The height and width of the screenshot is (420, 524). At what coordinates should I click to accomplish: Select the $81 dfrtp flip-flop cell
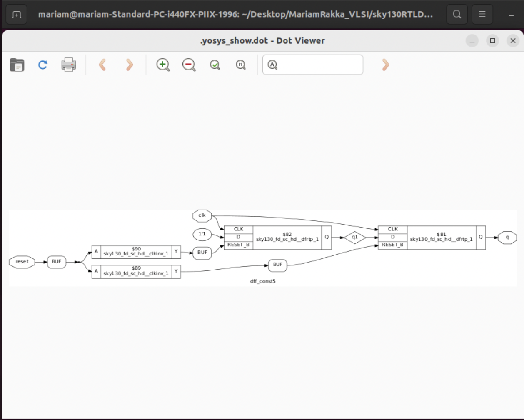[x=441, y=237]
